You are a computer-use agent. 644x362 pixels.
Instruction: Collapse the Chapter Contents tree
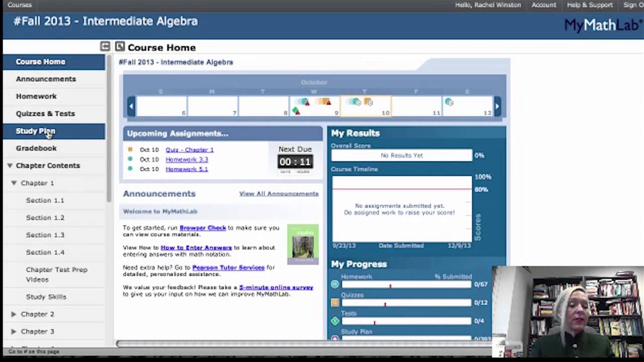click(10, 165)
